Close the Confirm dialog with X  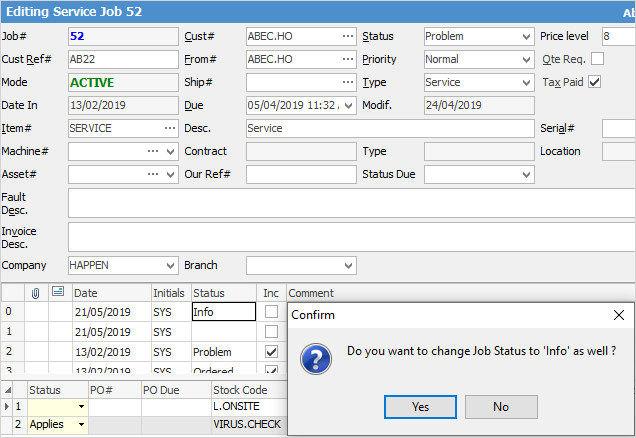[618, 315]
